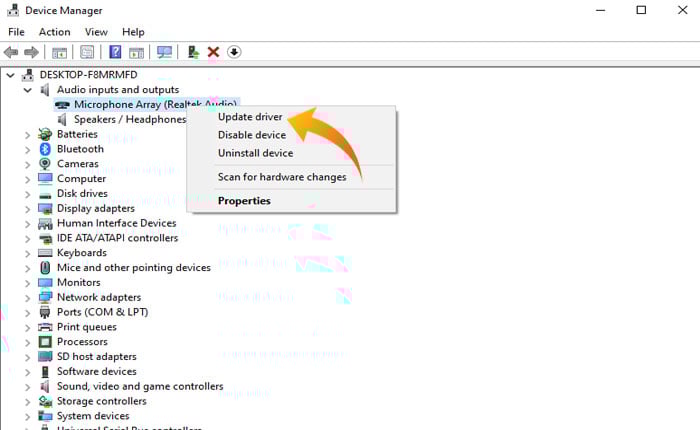Click the Show/Hide console tree toolbar icon
This screenshot has width=700, height=430.
tap(60, 52)
